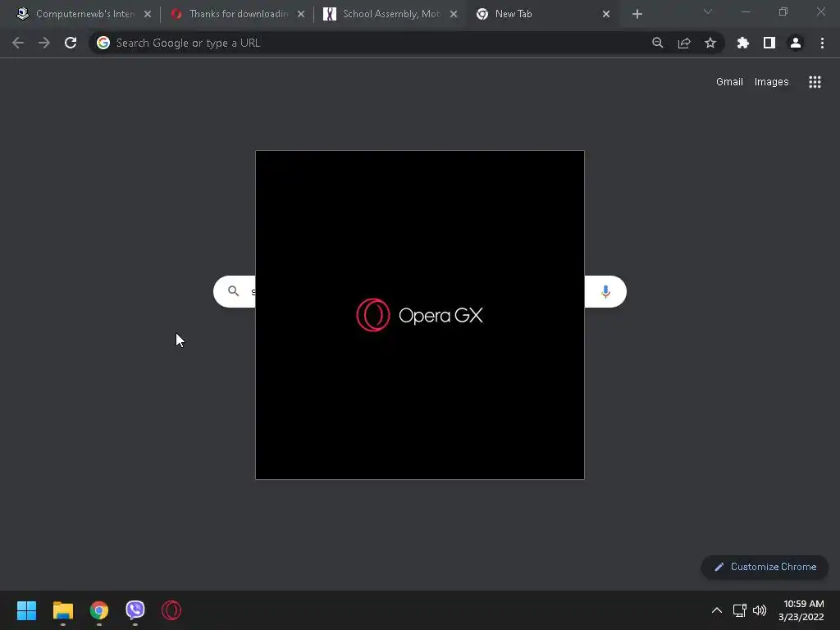Viewport: 840px width, 630px height.
Task: Open the network tray icon
Action: click(x=740, y=610)
